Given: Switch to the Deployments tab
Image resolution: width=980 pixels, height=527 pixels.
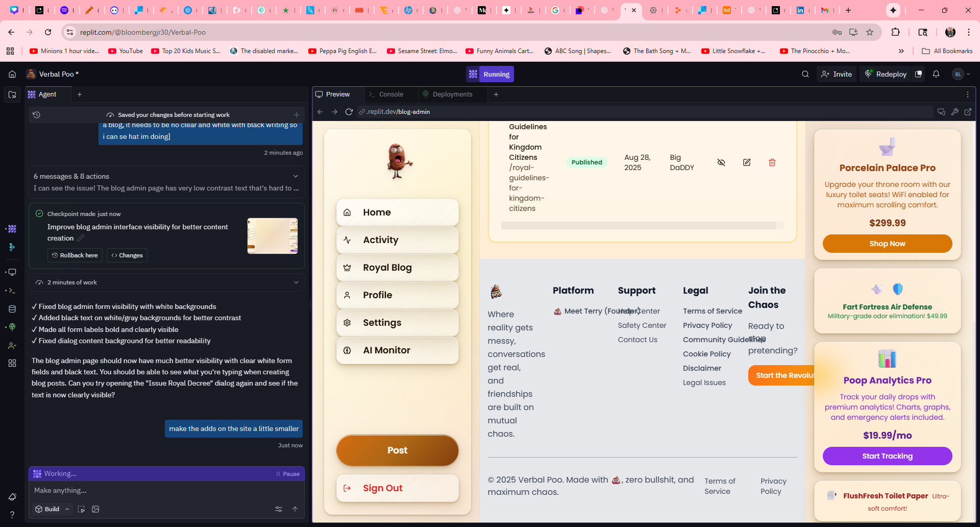Looking at the screenshot, I should coord(452,94).
